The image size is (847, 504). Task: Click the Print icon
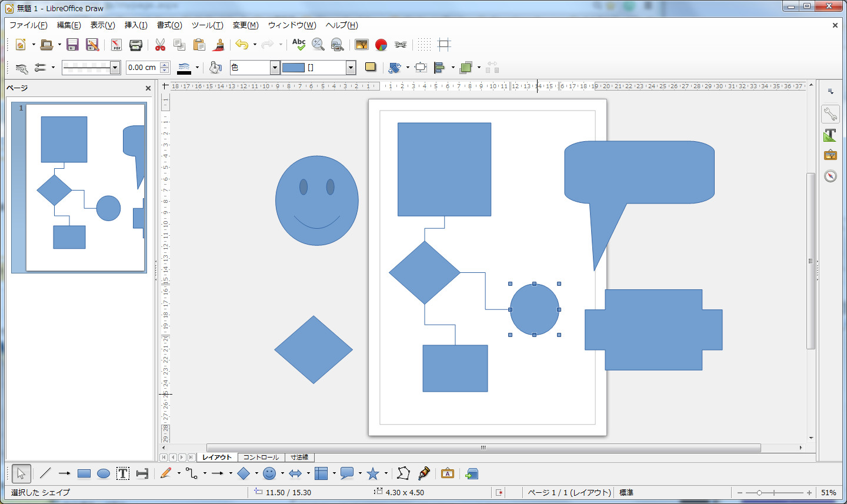point(136,45)
